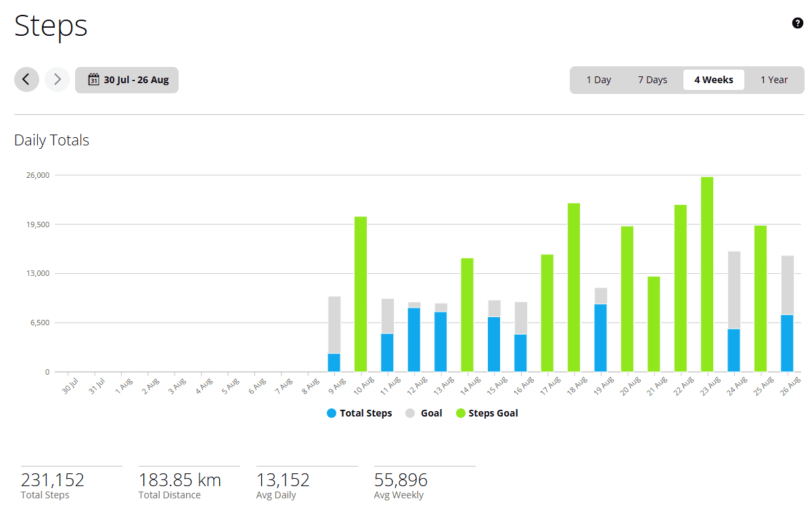812x522 pixels.
Task: Open the 30 Jul - 26 Aug date selector
Action: click(127, 79)
